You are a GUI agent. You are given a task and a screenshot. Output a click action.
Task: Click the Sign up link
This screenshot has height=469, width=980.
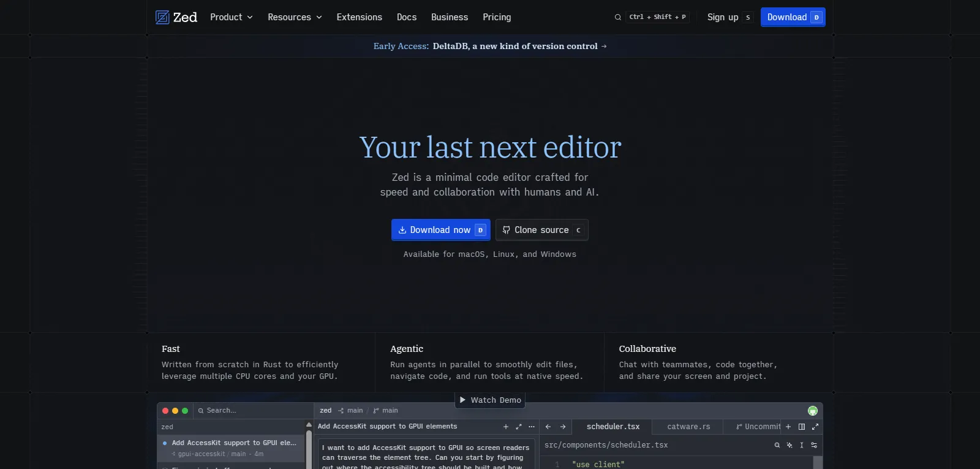click(x=723, y=17)
